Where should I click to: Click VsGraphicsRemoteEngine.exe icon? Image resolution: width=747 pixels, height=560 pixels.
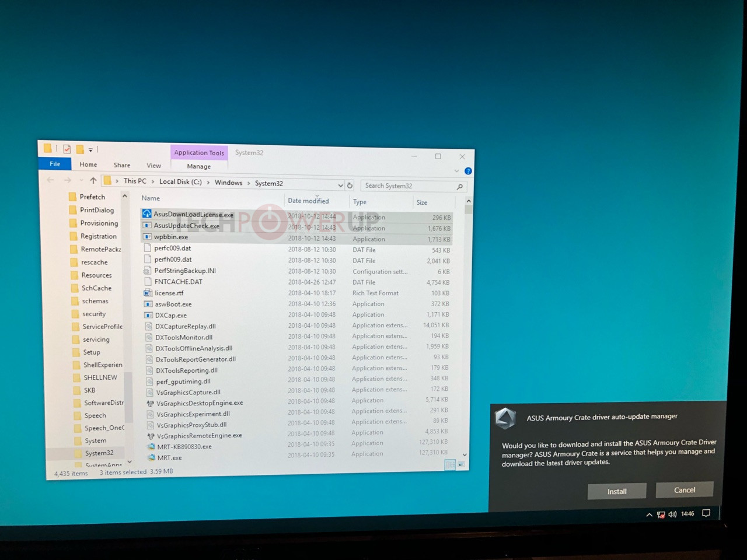151,436
